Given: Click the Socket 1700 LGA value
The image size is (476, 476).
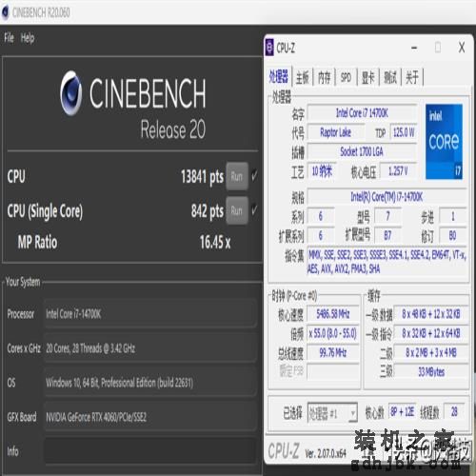Looking at the screenshot, I should pyautogui.click(x=362, y=151).
